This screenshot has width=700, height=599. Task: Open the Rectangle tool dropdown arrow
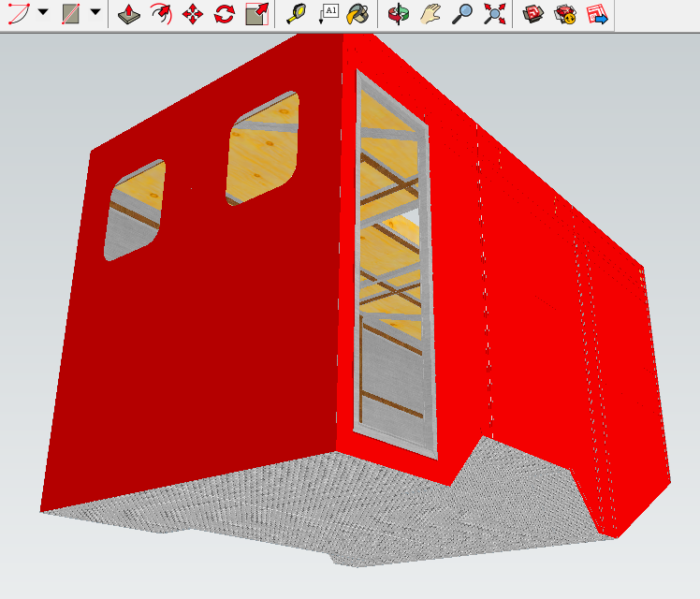click(x=95, y=12)
